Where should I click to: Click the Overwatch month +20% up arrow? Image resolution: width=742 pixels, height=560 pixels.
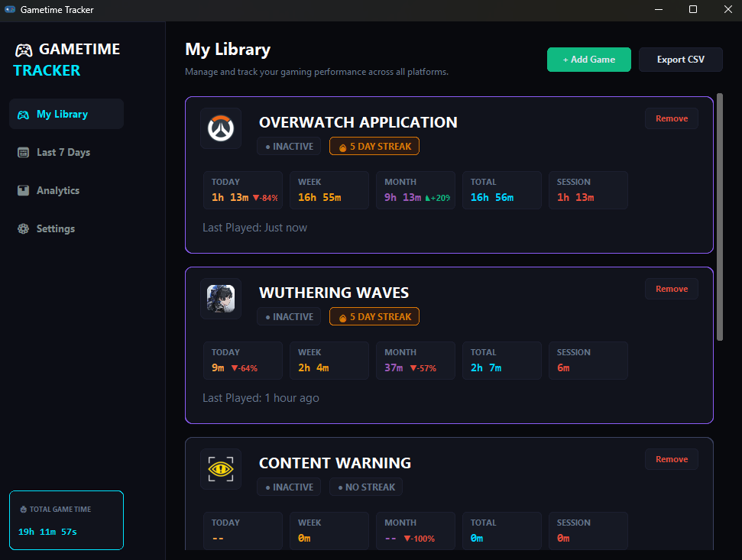[x=428, y=198]
